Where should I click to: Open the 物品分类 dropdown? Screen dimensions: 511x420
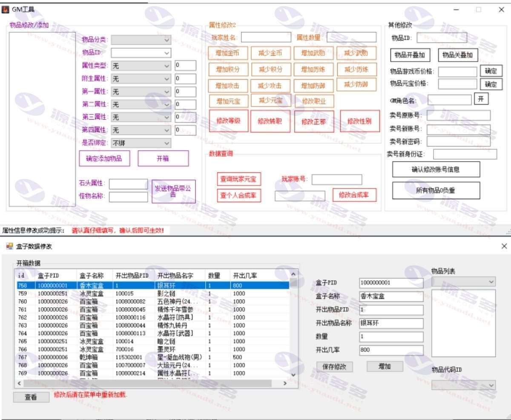141,40
